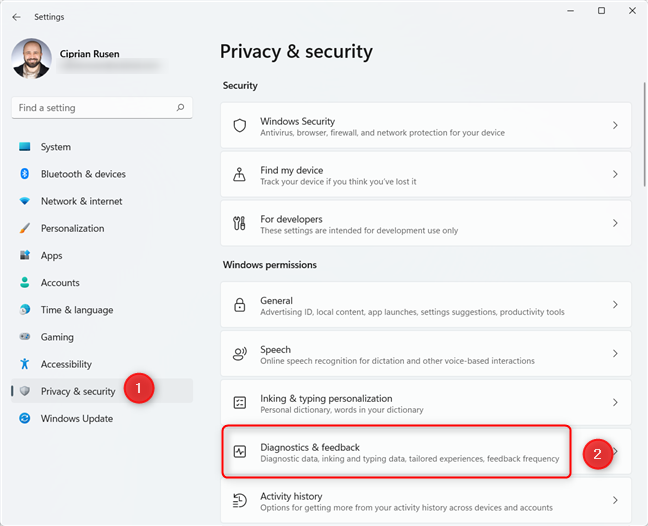Click the Network wifi icon
Screen dimensions: 648x526
(24, 201)
